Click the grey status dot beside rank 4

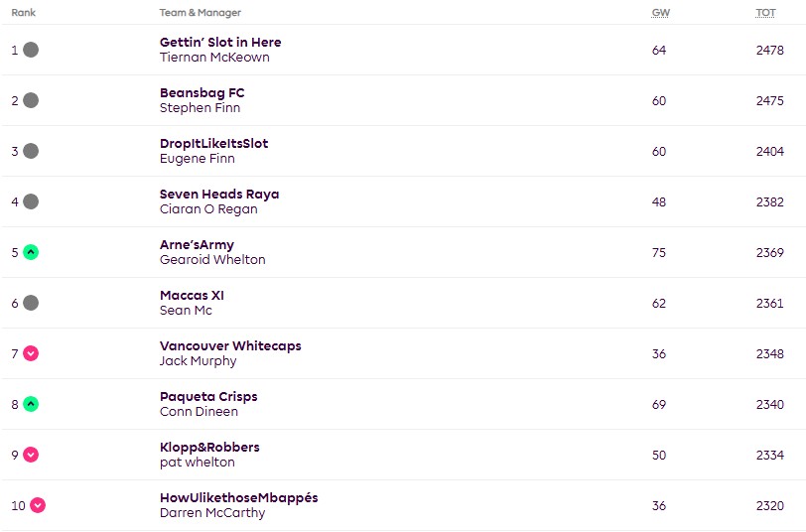(x=31, y=201)
